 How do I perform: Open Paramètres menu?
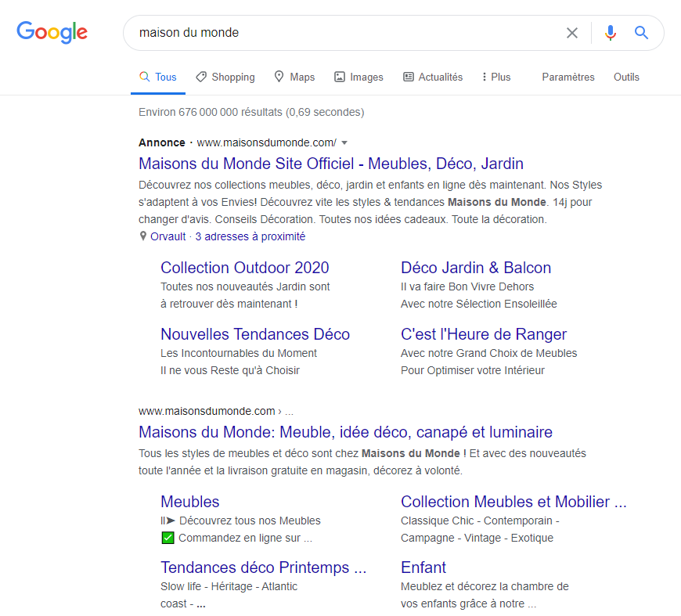568,77
